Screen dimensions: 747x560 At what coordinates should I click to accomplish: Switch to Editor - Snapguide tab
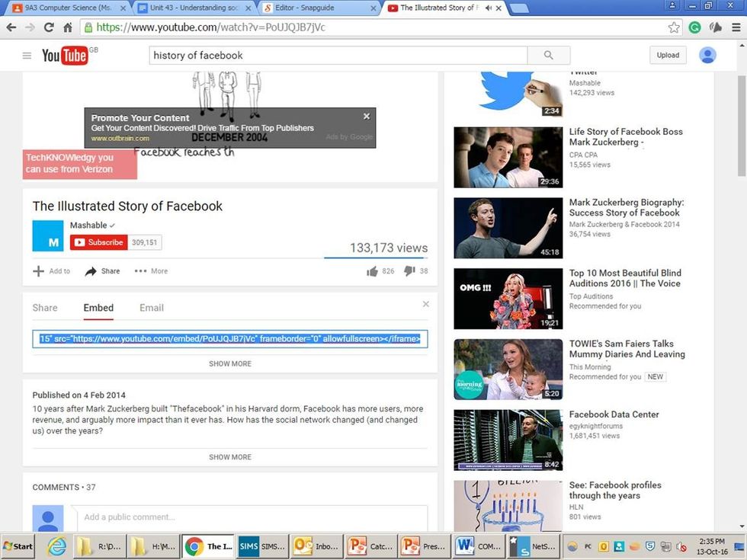coord(319,8)
